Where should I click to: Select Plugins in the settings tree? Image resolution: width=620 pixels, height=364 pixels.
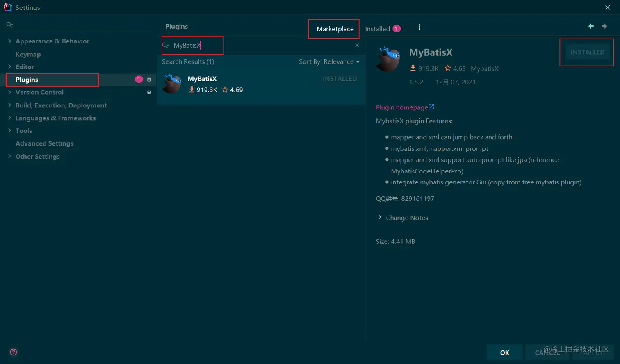[27, 80]
